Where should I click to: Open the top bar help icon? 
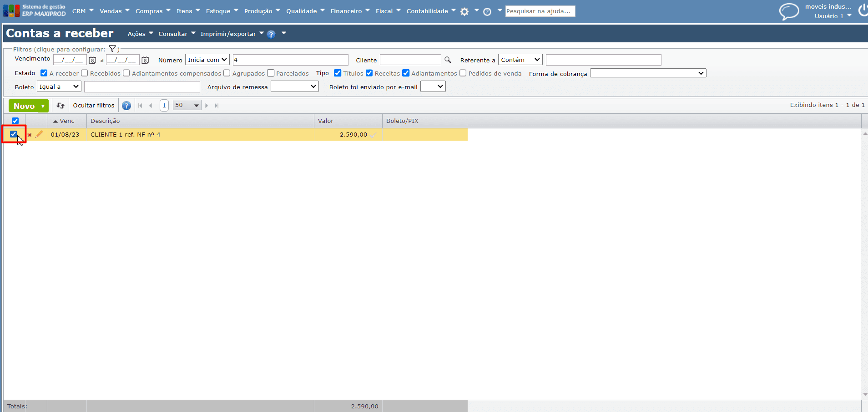point(487,12)
